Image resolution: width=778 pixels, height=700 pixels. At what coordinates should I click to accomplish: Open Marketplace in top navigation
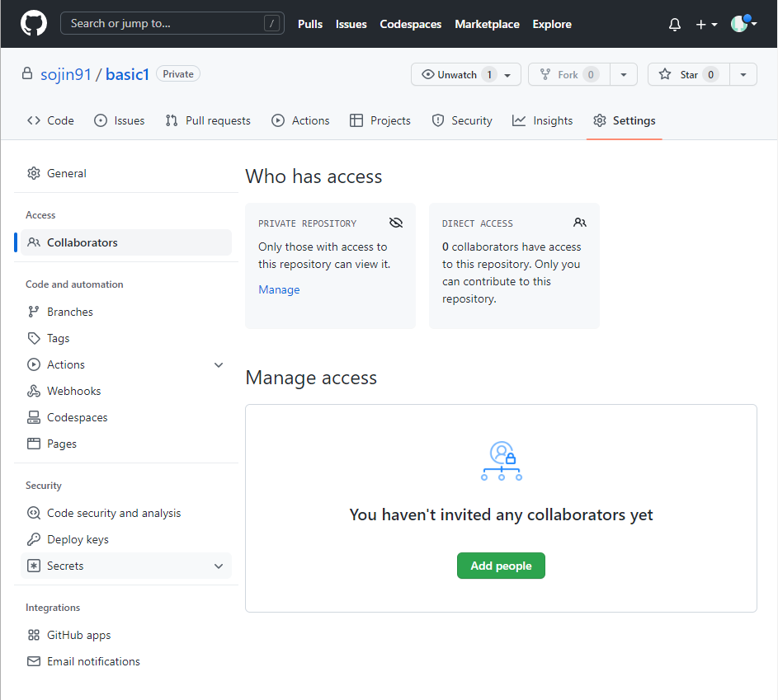point(487,24)
